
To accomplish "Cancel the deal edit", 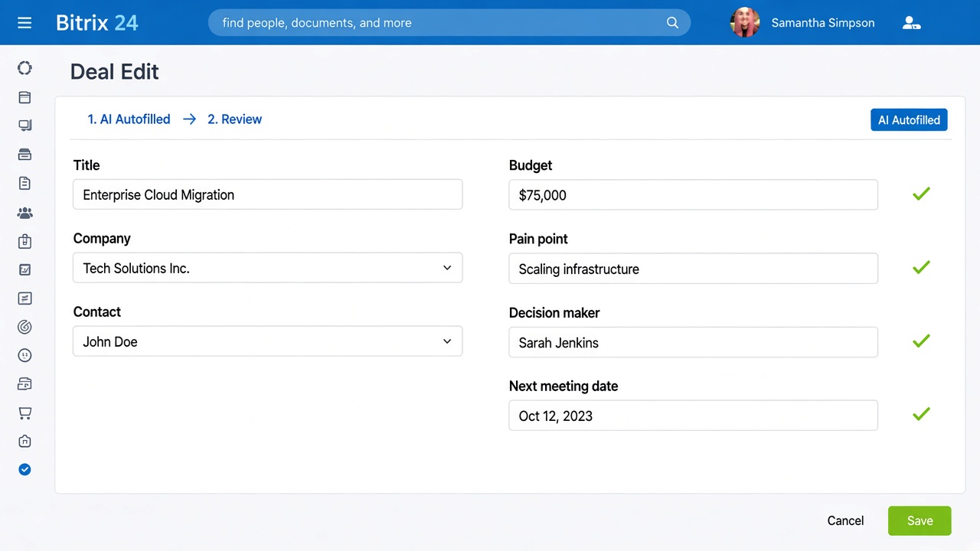I will tap(845, 520).
